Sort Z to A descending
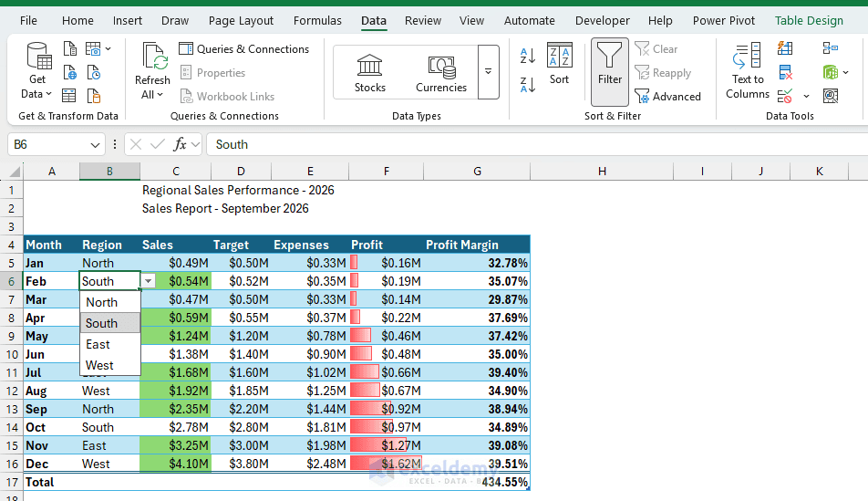Viewport: 868px width, 501px height. (x=528, y=85)
